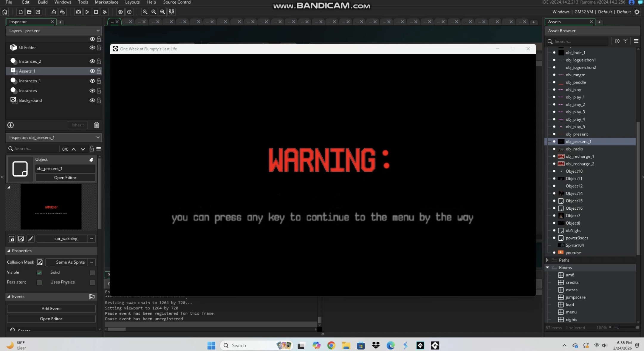Open Game Options gear icon
644x351 pixels.
tap(120, 12)
